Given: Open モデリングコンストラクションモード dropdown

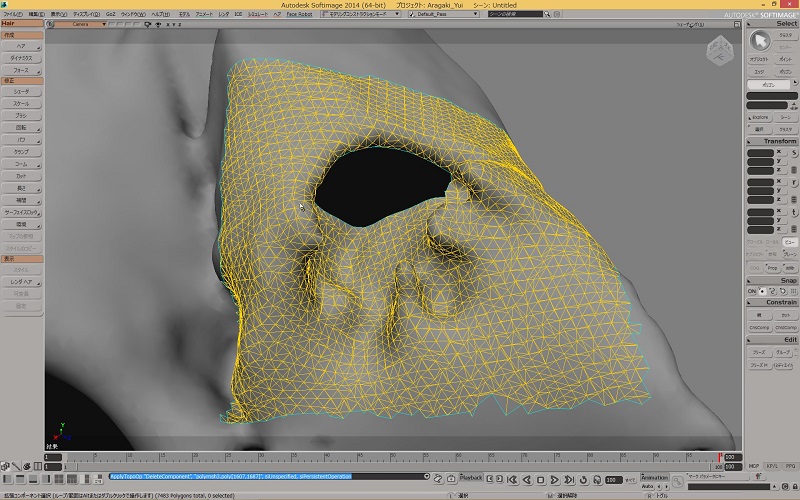Looking at the screenshot, I should tap(361, 14).
